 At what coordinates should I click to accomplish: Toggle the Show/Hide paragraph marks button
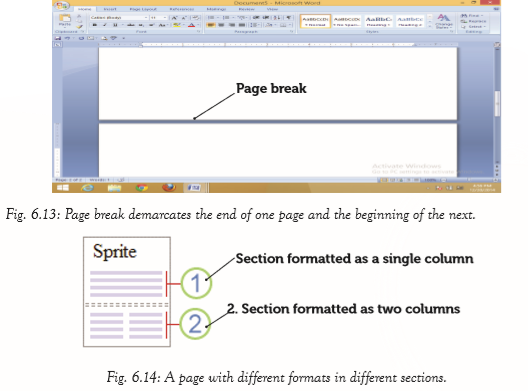tap(289, 18)
